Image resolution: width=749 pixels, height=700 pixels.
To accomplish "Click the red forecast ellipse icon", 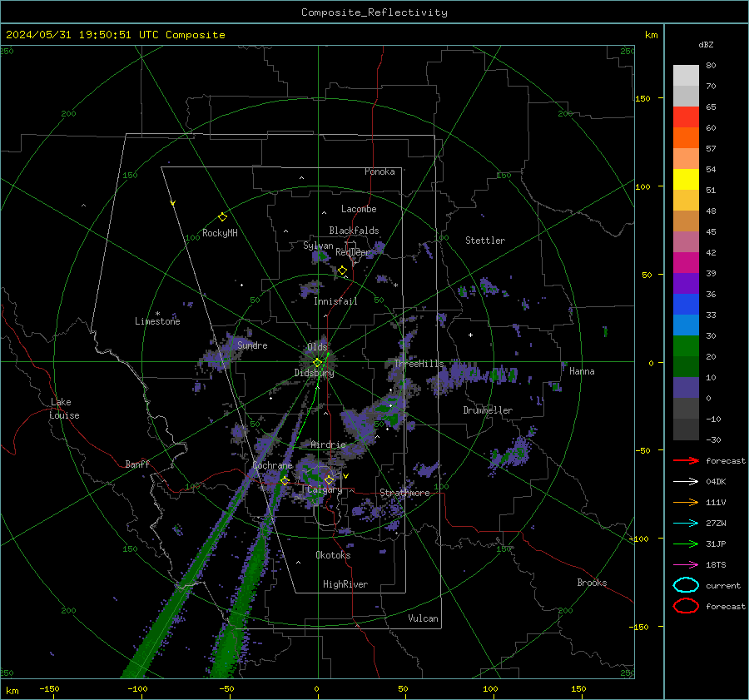I will click(x=686, y=606).
